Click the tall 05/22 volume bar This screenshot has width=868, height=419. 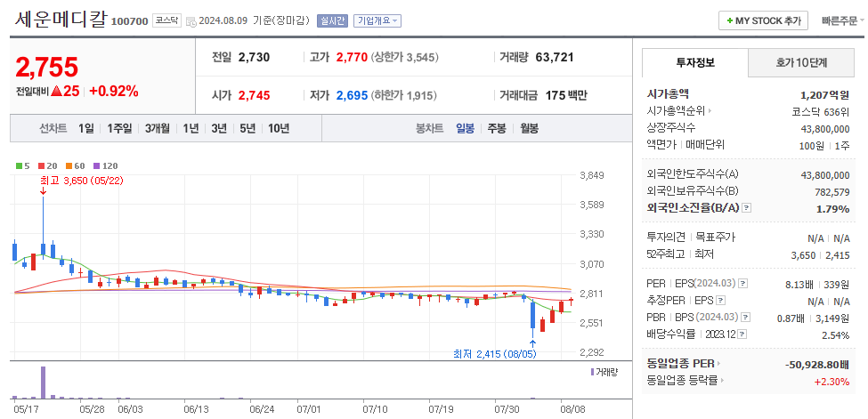pyautogui.click(x=44, y=382)
